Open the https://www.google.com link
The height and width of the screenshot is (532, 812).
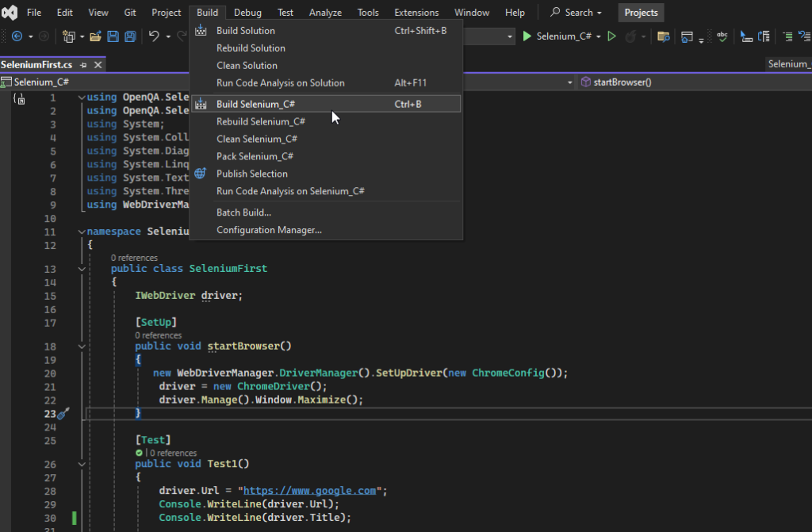tap(309, 490)
